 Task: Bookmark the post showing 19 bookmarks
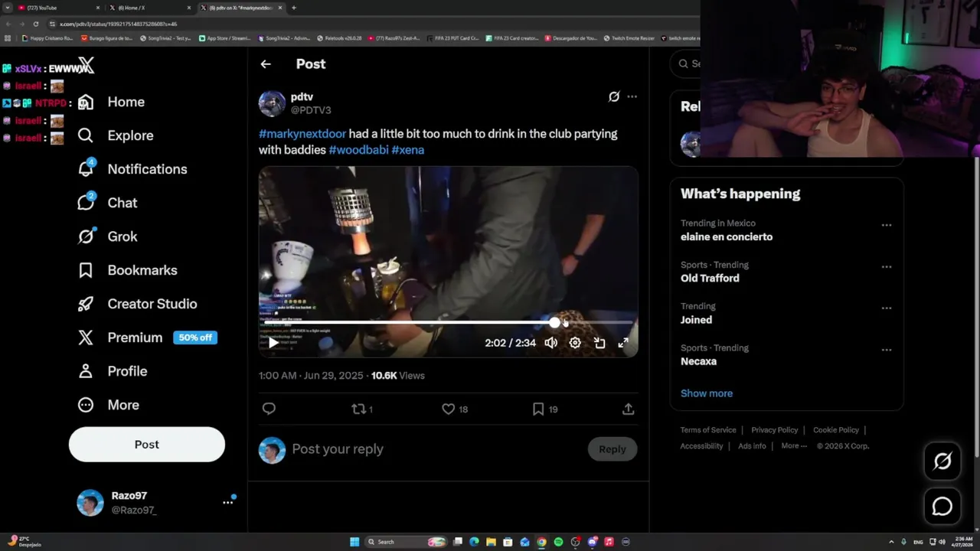click(544, 409)
